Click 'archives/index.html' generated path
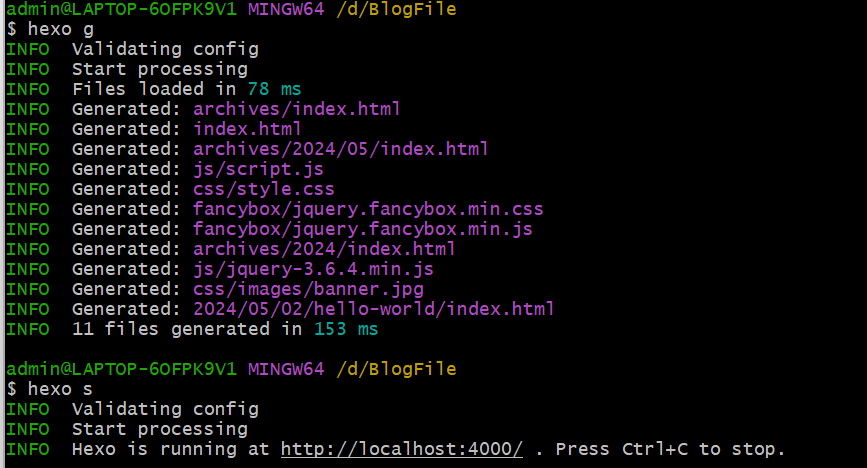The width and height of the screenshot is (867, 468). pyautogui.click(x=296, y=109)
